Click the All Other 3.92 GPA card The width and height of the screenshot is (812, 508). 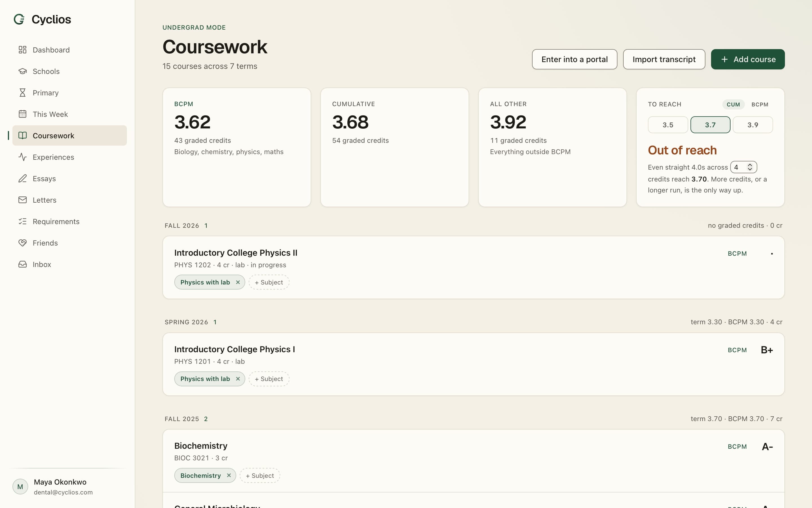pos(552,147)
